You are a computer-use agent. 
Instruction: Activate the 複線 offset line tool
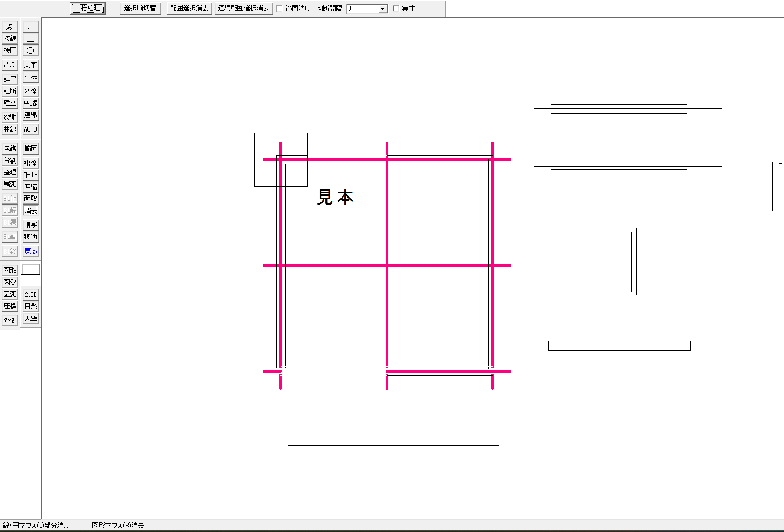[x=31, y=163]
